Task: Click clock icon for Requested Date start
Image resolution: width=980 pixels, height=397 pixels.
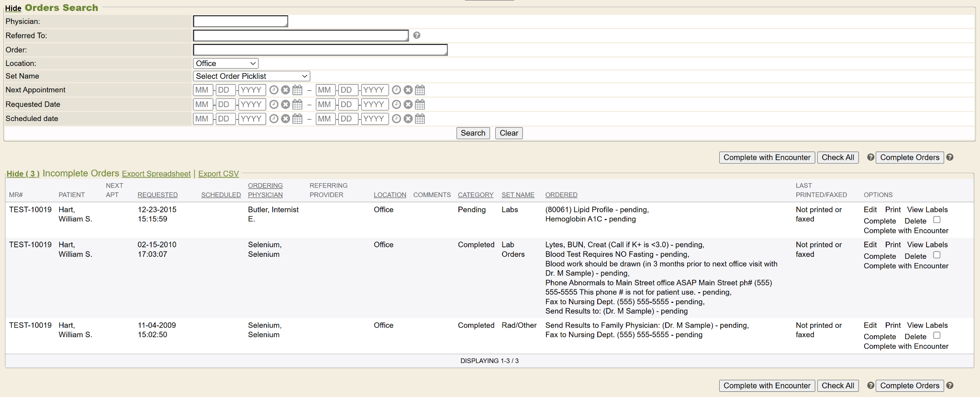Action: [x=274, y=104]
